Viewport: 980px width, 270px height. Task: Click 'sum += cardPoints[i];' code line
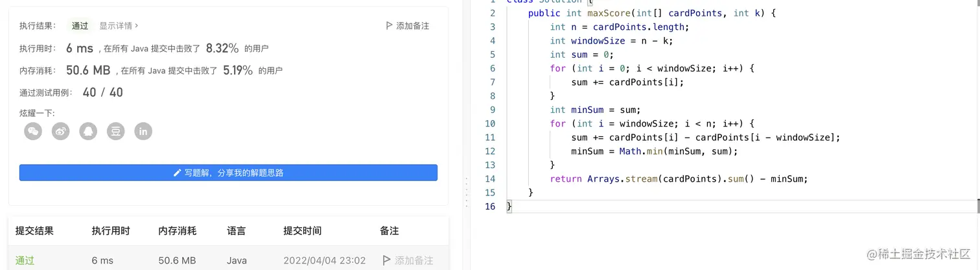(x=627, y=82)
